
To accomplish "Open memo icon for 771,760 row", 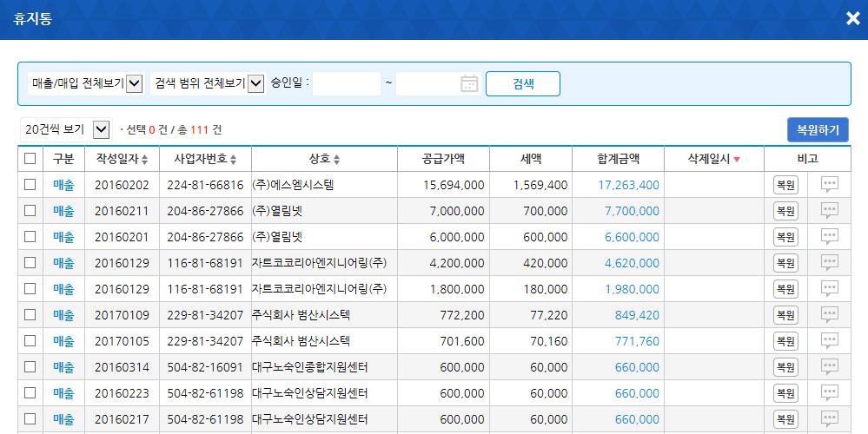I will click(829, 340).
